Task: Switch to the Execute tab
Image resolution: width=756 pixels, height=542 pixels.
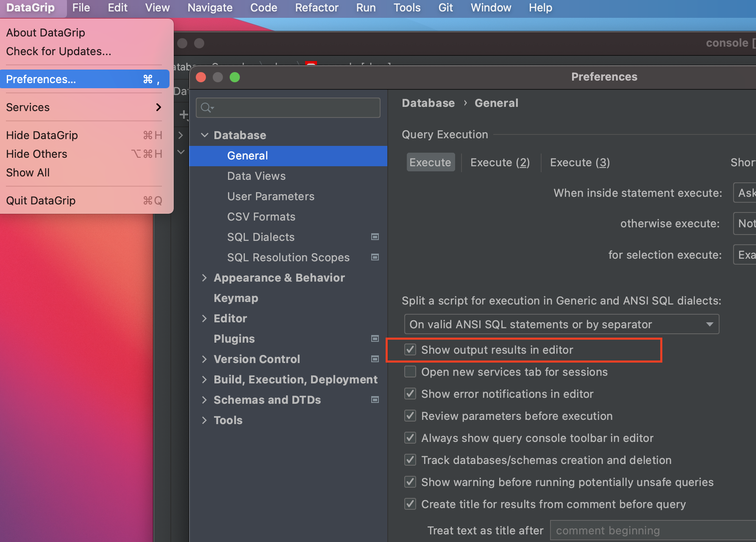Action: (x=430, y=162)
